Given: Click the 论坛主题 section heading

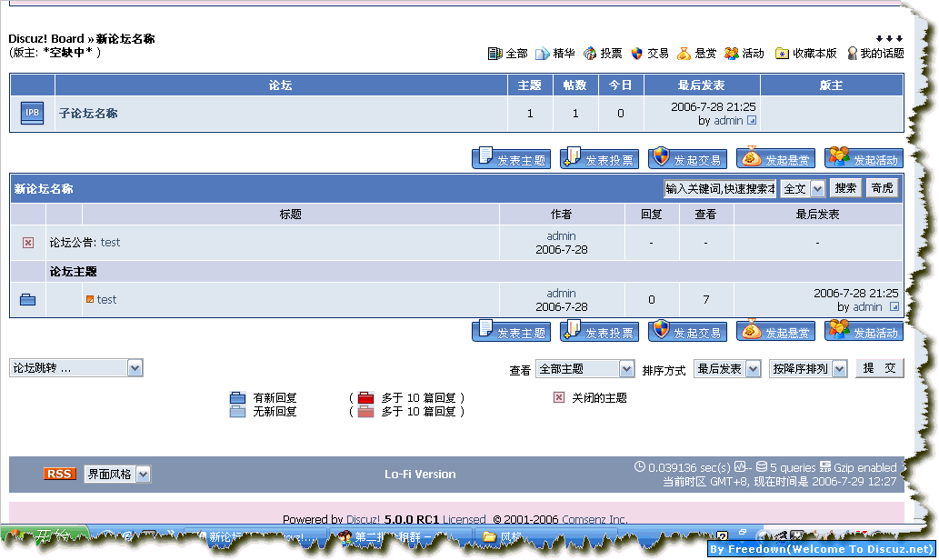Looking at the screenshot, I should (73, 271).
